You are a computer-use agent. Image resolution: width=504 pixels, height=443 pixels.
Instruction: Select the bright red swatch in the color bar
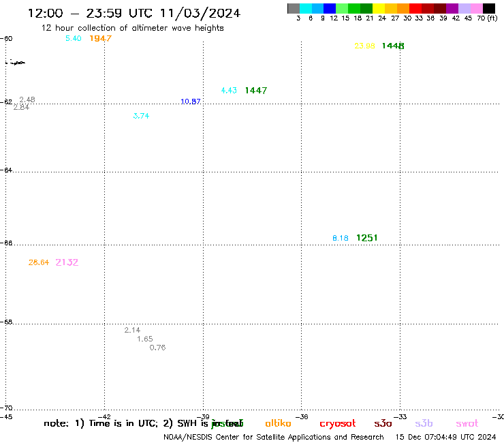(x=415, y=8)
